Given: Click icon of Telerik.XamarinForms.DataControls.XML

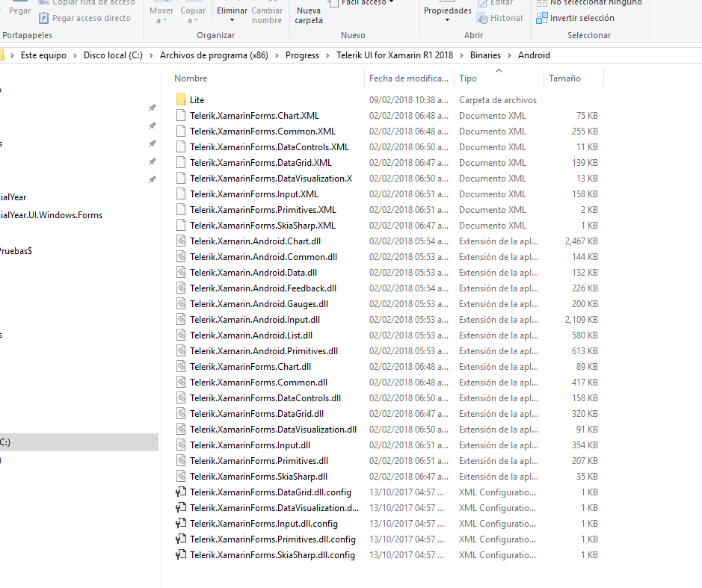Looking at the screenshot, I should [x=181, y=146].
